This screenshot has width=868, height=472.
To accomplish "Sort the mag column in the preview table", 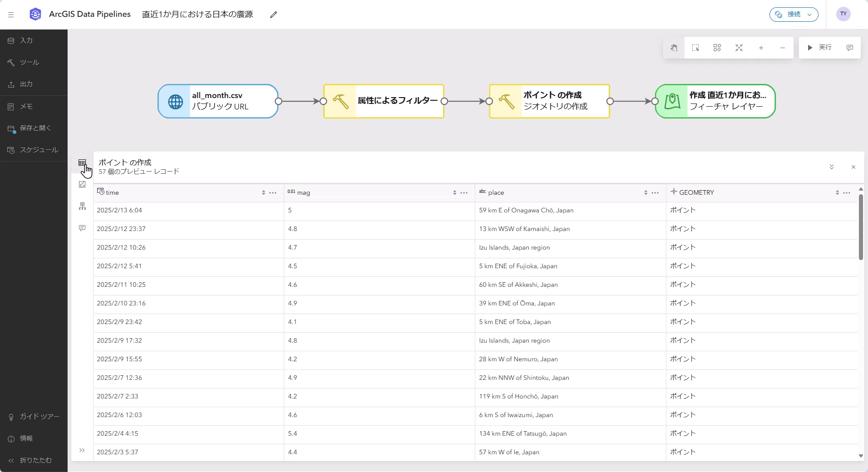I will [x=454, y=192].
